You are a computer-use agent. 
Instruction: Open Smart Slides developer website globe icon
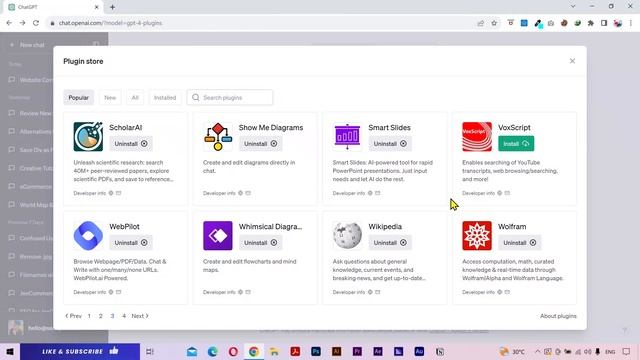tap(370, 193)
